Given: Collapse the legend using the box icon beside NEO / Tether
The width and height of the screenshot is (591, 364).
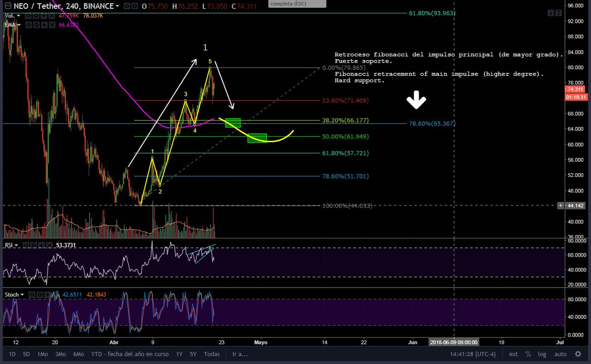Looking at the screenshot, I should click(x=8, y=6).
